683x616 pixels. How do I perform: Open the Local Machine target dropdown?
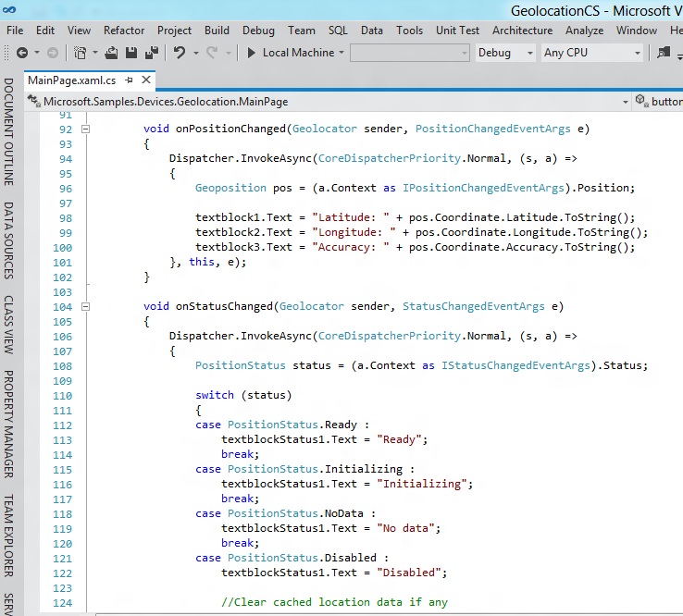tap(341, 53)
